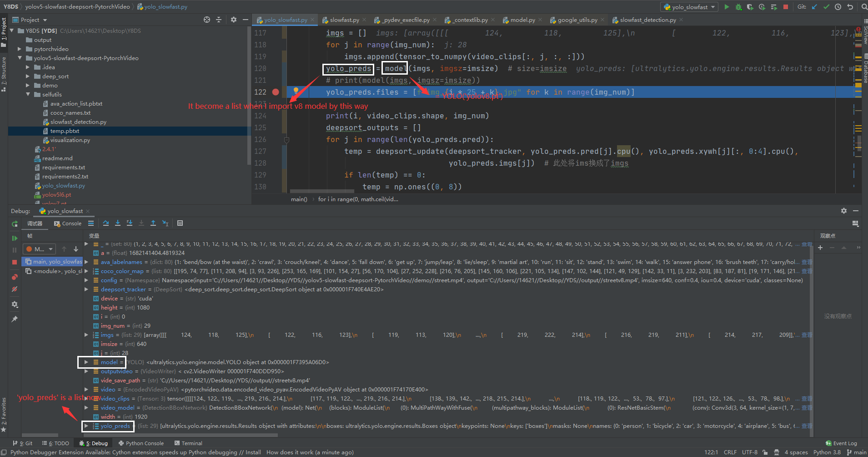Open Search Everywhere with the magnifier icon
The image size is (868, 457).
[x=863, y=6]
